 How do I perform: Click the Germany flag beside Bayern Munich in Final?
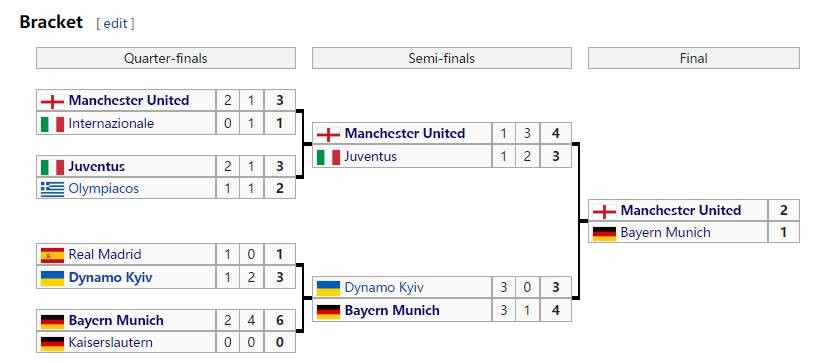604,233
